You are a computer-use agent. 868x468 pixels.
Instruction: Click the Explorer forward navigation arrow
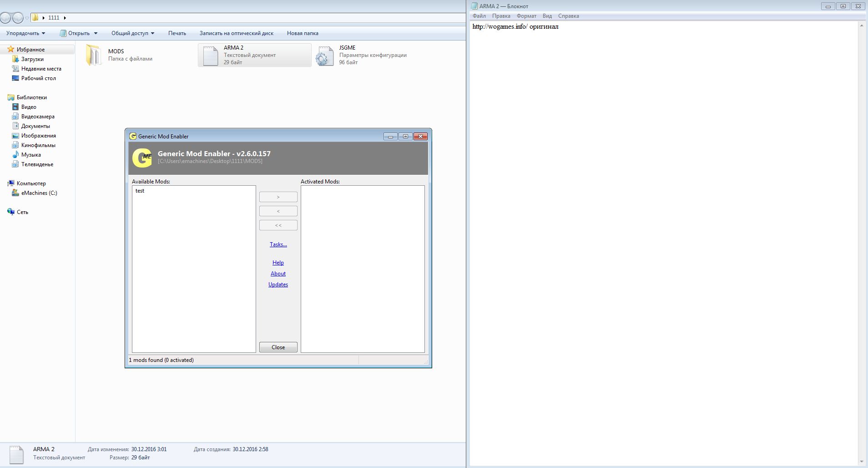18,18
